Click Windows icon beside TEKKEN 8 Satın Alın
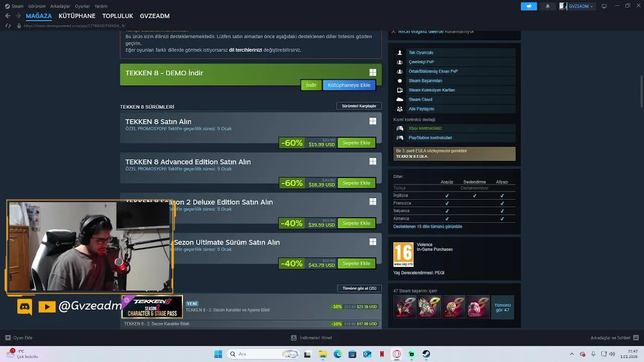The height and width of the screenshot is (362, 644). pos(373,121)
